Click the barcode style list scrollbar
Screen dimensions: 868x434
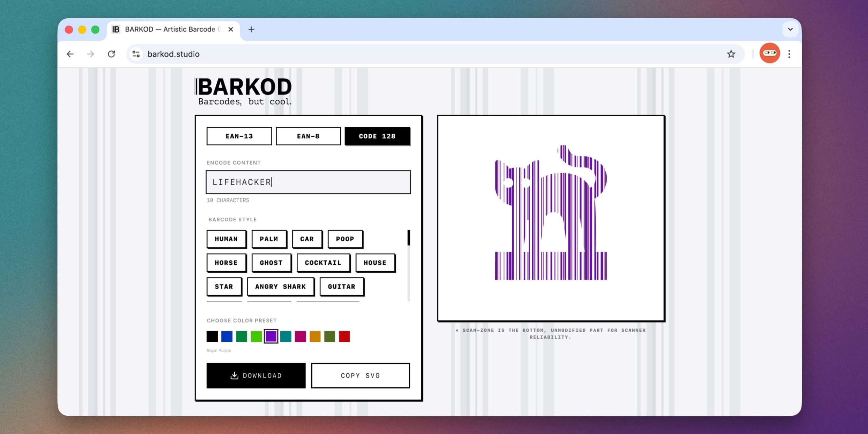[x=409, y=265]
